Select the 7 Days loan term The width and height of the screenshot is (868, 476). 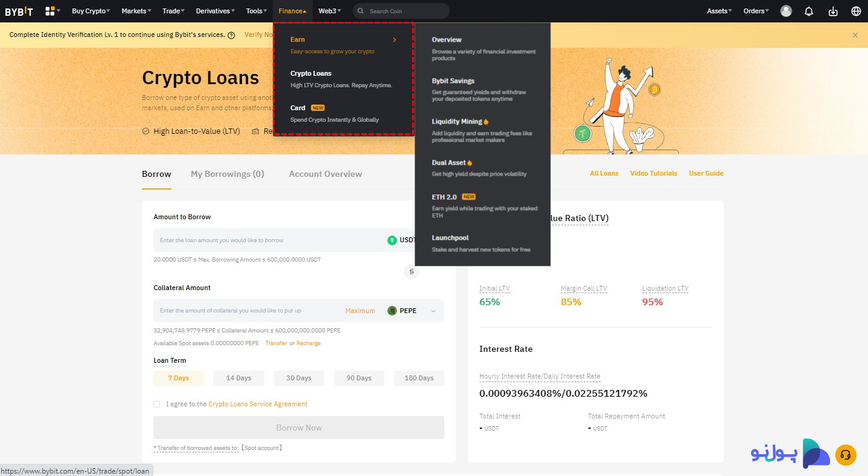pyautogui.click(x=178, y=378)
